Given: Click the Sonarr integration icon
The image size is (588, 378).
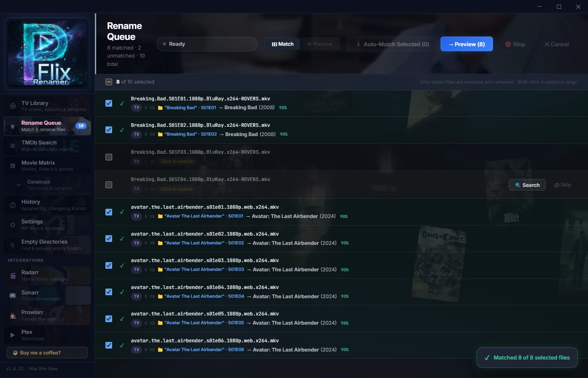Looking at the screenshot, I should pyautogui.click(x=13, y=296).
